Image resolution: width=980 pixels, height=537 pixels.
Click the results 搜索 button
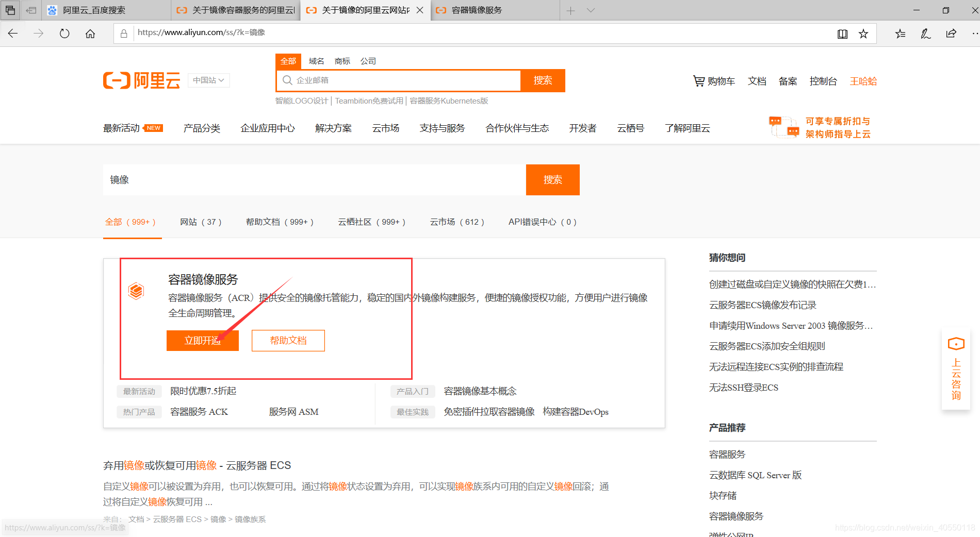[553, 180]
